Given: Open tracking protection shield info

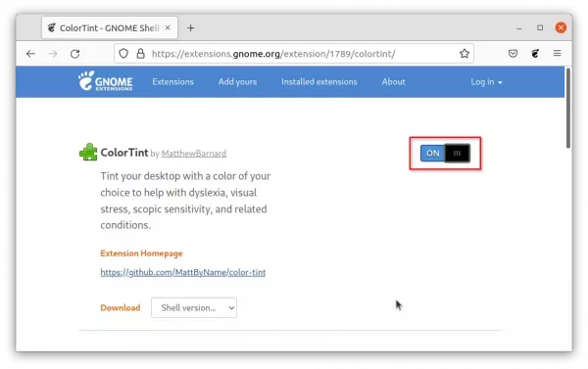Looking at the screenshot, I should click(x=123, y=54).
